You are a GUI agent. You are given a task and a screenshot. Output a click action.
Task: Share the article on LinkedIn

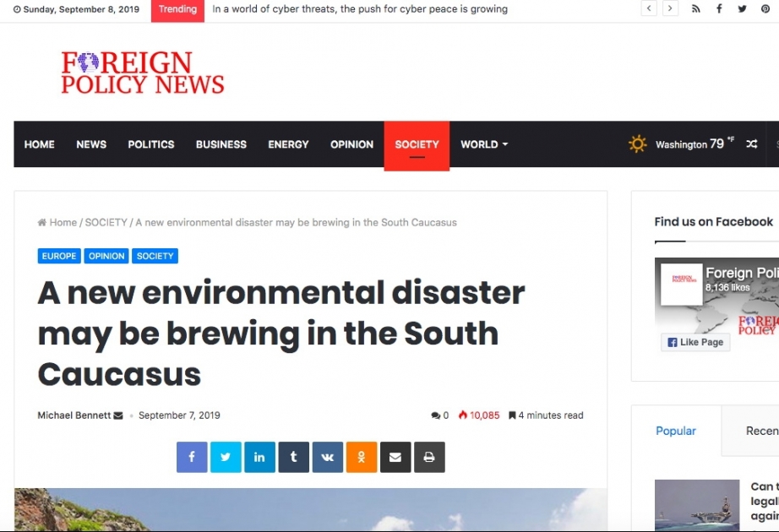[x=259, y=457]
